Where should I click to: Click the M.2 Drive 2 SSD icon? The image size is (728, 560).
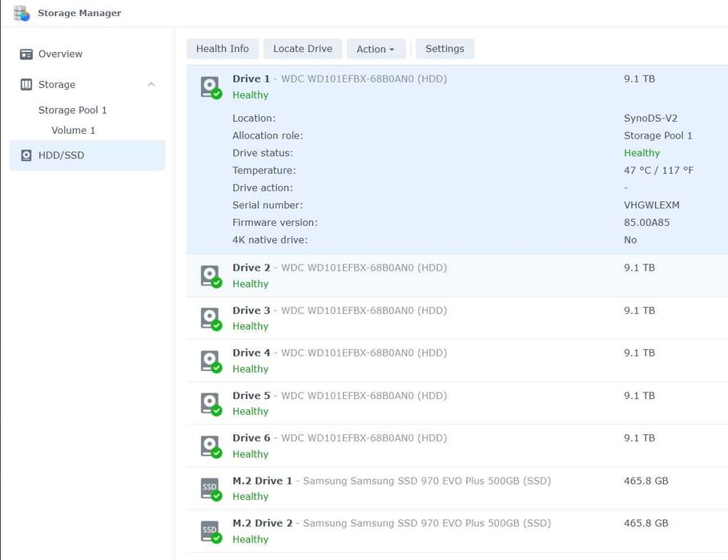pos(210,530)
